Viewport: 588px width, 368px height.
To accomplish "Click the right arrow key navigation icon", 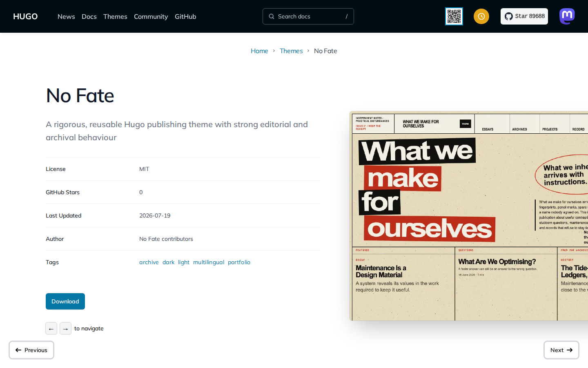I will pos(65,328).
